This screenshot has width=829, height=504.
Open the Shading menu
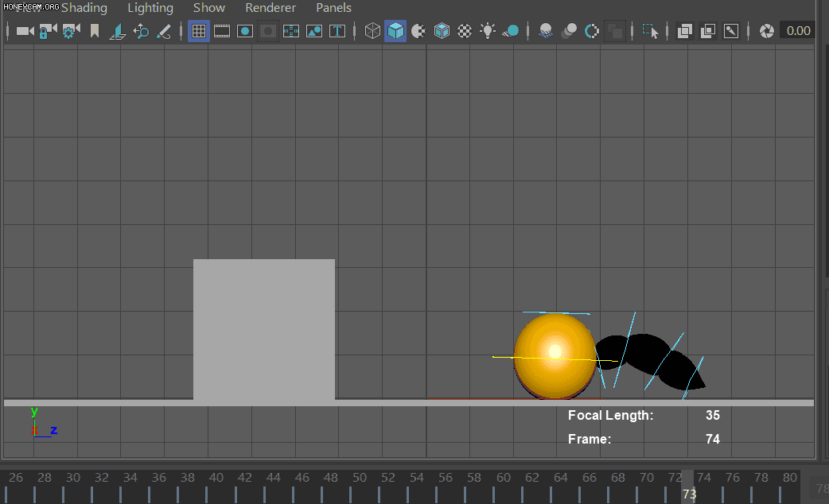[x=84, y=8]
